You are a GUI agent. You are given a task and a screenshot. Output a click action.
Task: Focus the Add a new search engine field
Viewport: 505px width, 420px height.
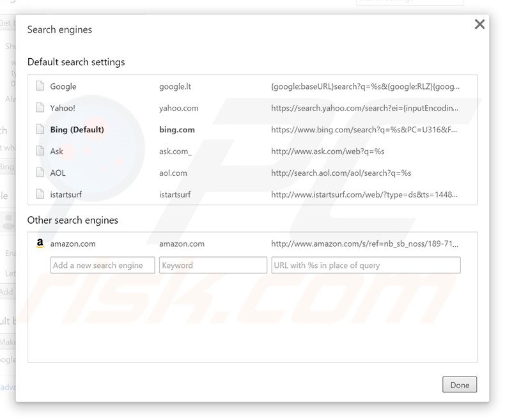click(x=102, y=265)
